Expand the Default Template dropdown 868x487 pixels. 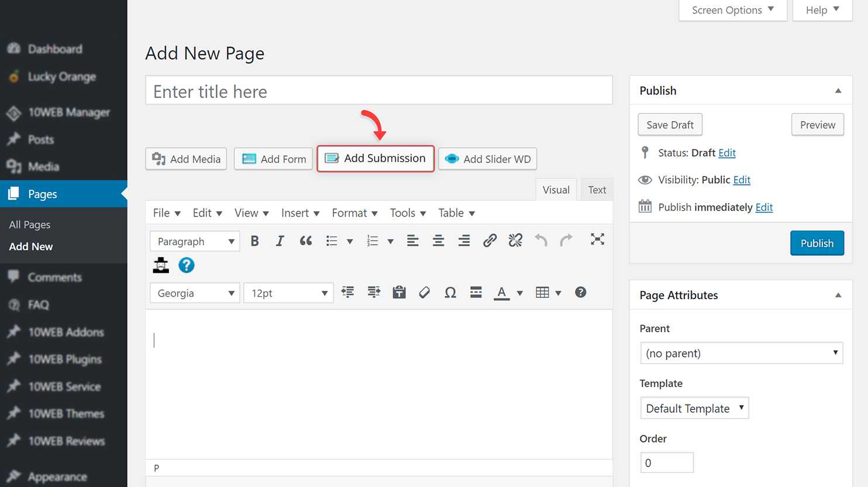tap(694, 408)
